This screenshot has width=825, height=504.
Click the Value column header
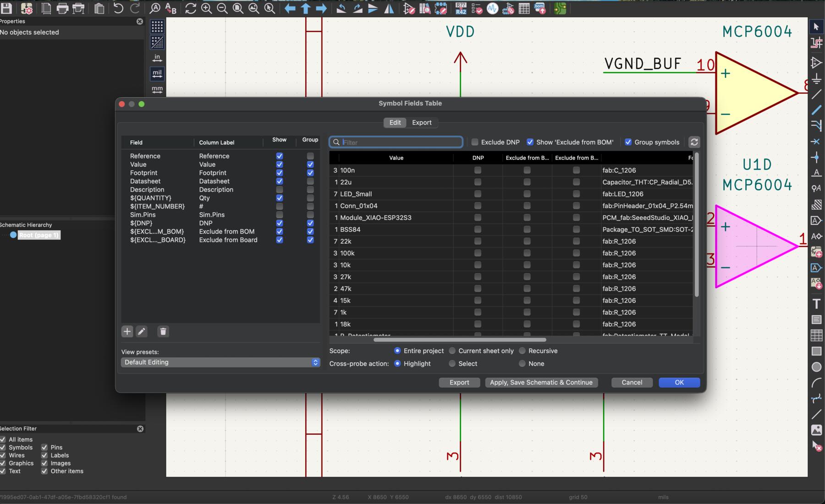click(x=396, y=158)
